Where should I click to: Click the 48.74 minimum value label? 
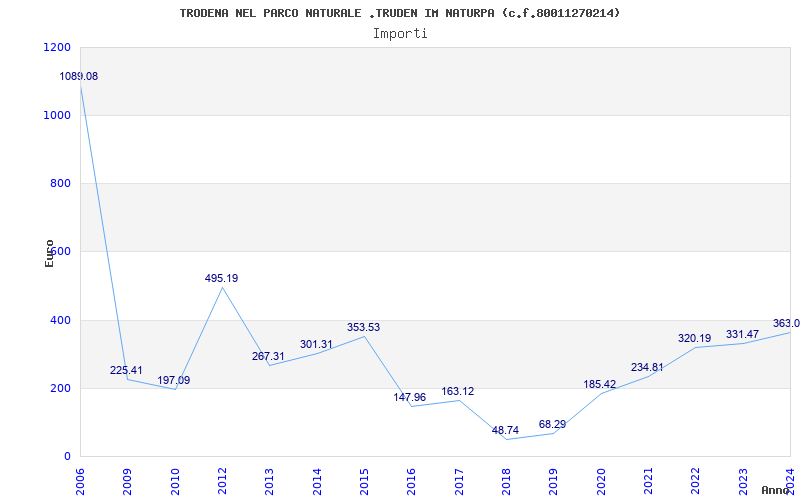505,430
